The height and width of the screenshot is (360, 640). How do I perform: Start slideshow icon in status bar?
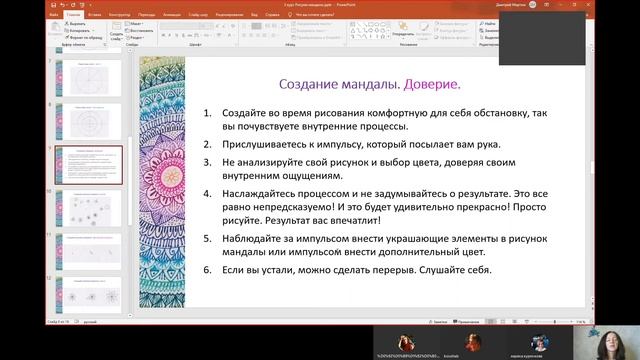(526, 322)
